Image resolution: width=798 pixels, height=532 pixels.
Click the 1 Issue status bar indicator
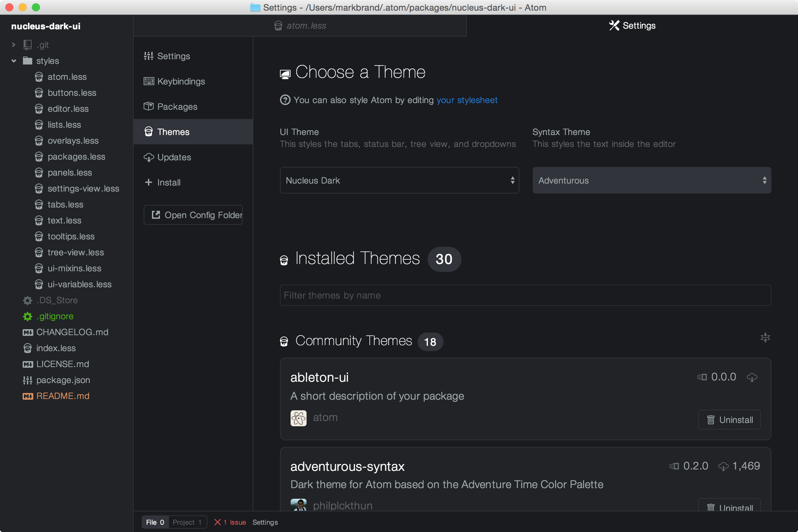tap(230, 522)
